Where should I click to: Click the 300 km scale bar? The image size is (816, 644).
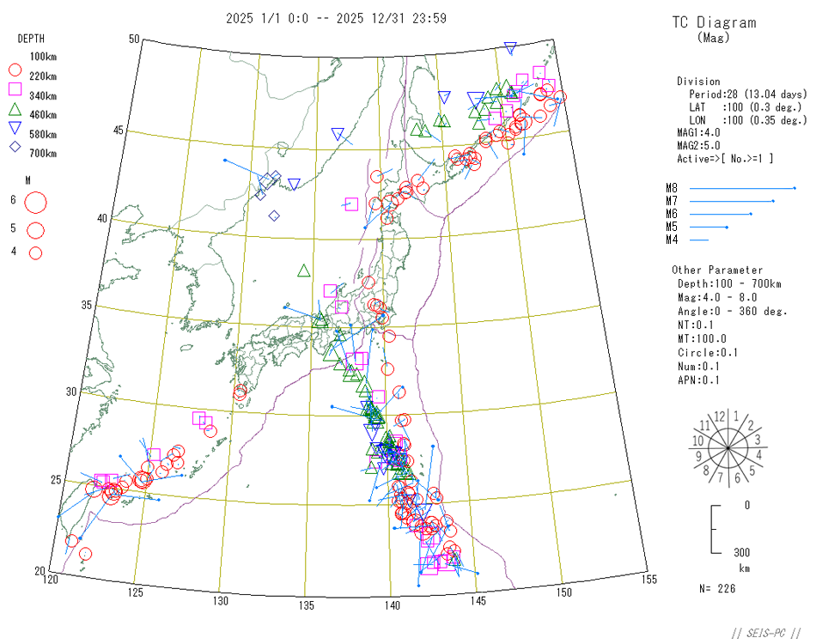click(x=714, y=530)
